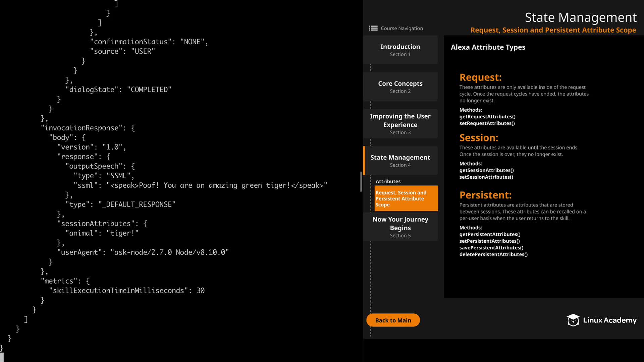Image resolution: width=644 pixels, height=362 pixels.
Task: Click the terminal cursor block
Action: 2,357
